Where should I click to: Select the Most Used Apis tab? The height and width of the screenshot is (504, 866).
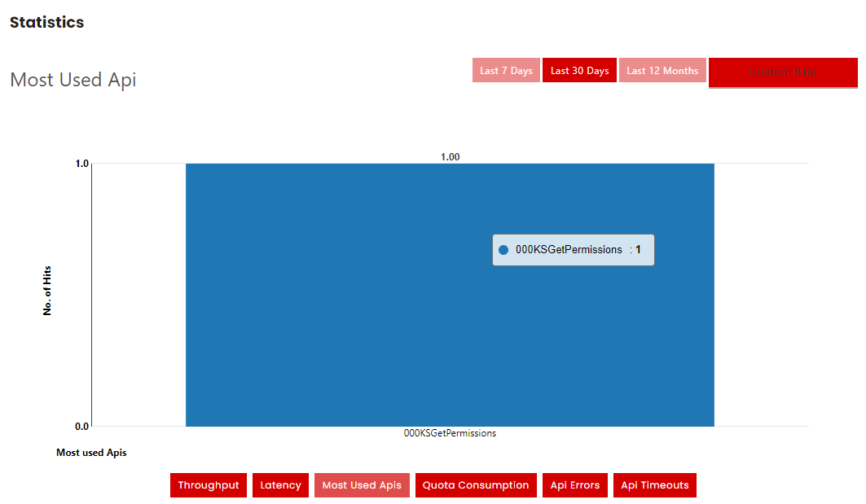pyautogui.click(x=362, y=485)
